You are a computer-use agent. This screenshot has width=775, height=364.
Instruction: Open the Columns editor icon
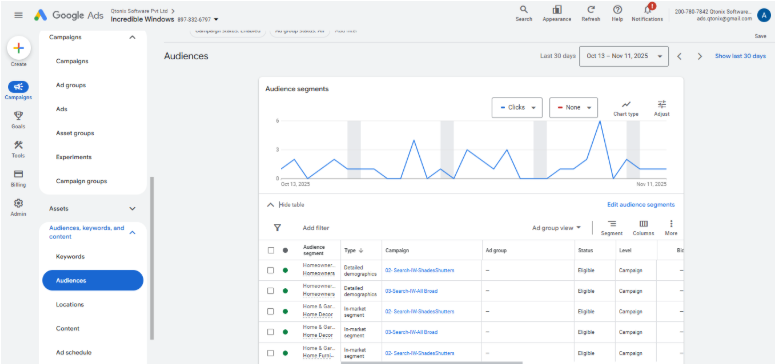(x=644, y=228)
